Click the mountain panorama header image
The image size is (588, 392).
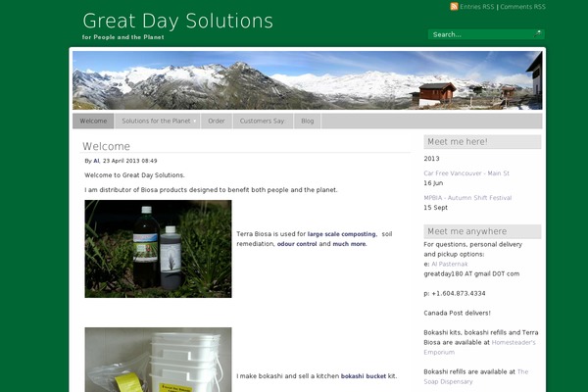coord(307,80)
